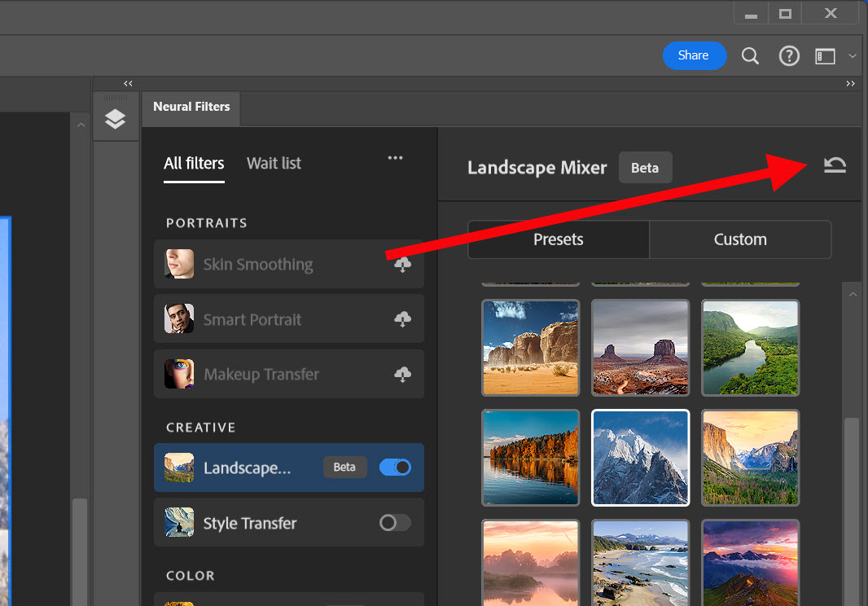The height and width of the screenshot is (606, 868).
Task: Click the reset parameters undo icon
Action: tap(835, 165)
